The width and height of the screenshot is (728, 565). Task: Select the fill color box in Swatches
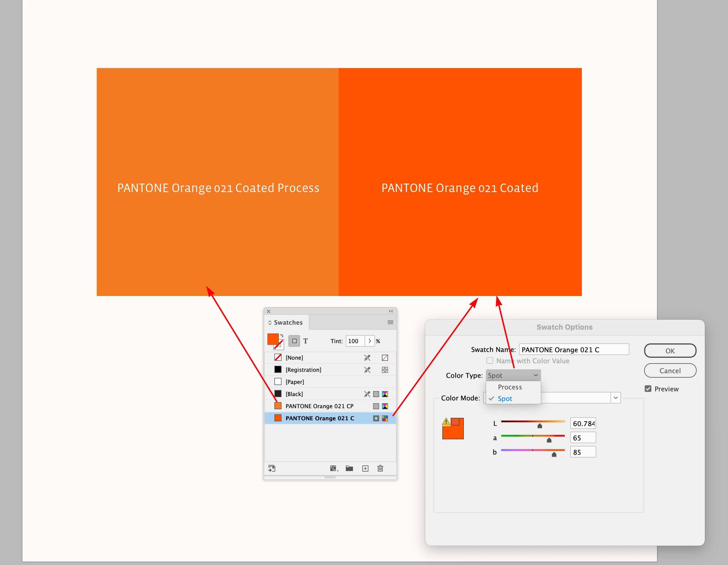273,339
